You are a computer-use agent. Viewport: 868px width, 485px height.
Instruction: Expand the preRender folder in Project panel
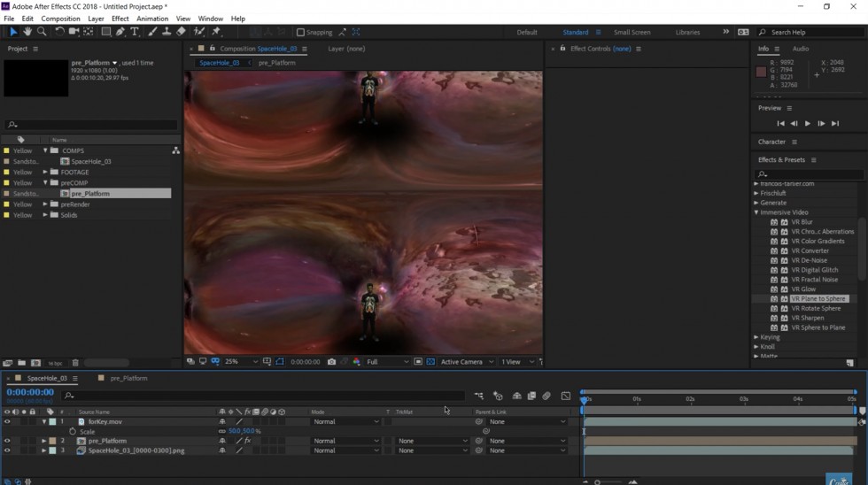pos(45,204)
